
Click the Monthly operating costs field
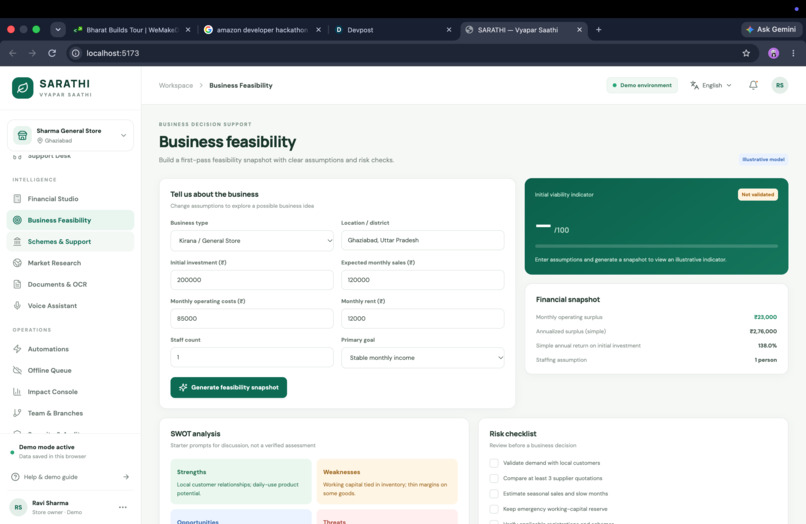click(x=252, y=318)
